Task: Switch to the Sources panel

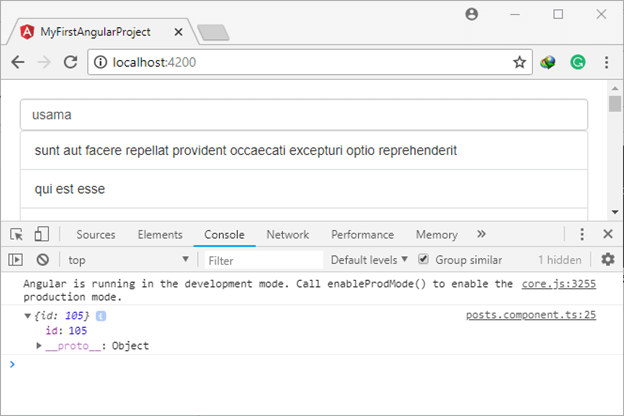Action: (x=96, y=234)
